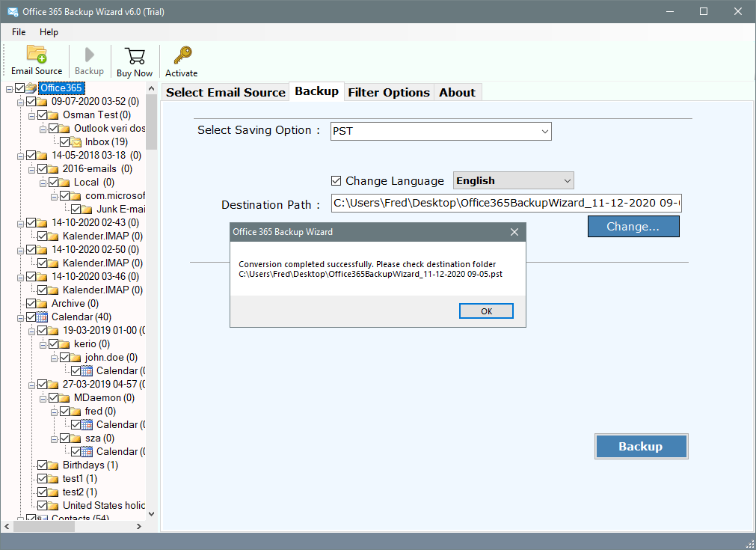Uncheck the test2 (1) checkbox
The width and height of the screenshot is (756, 550).
[42, 492]
